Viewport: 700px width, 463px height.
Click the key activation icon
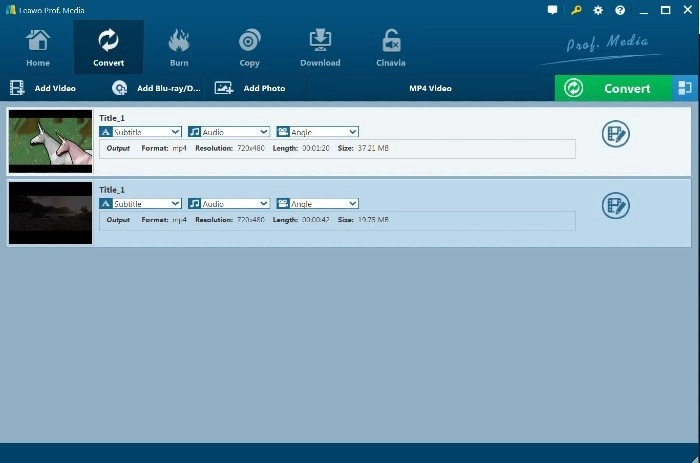click(576, 10)
